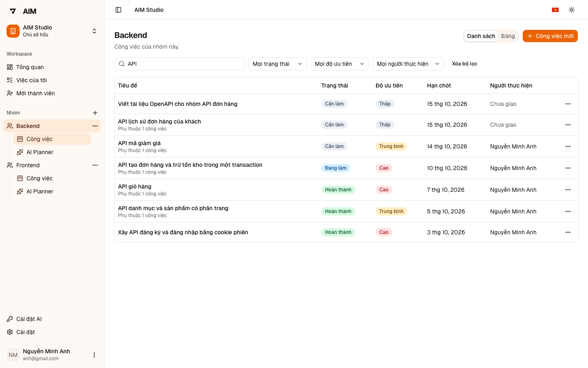Open row menu for API lịch sử đơn hàng
This screenshot has height=368, width=588.
pos(568,125)
